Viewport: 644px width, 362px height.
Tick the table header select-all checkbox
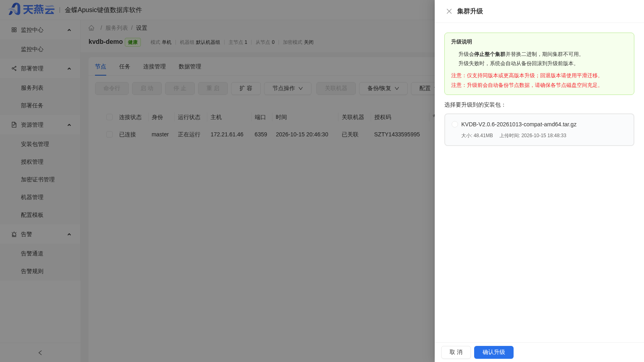[109, 117]
